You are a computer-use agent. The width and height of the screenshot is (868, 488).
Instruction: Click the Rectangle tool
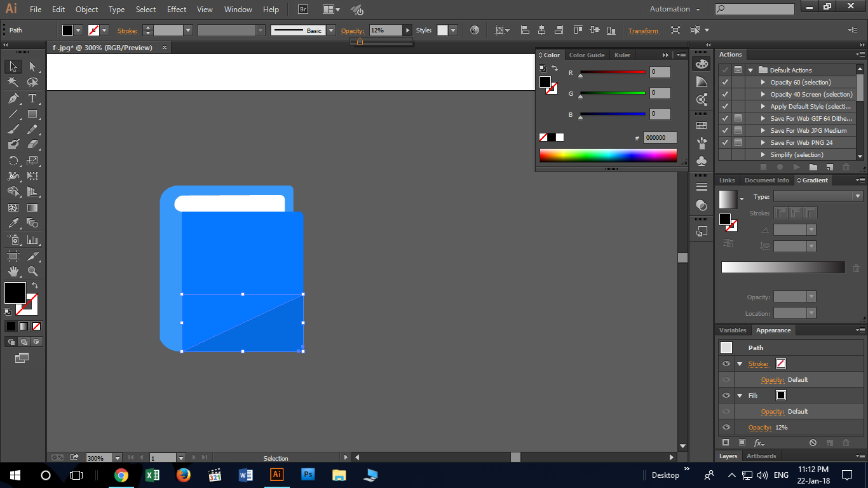(x=32, y=114)
